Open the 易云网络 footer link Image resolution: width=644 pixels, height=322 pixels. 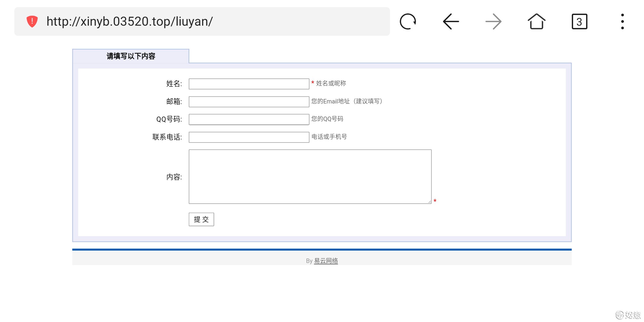pyautogui.click(x=326, y=261)
